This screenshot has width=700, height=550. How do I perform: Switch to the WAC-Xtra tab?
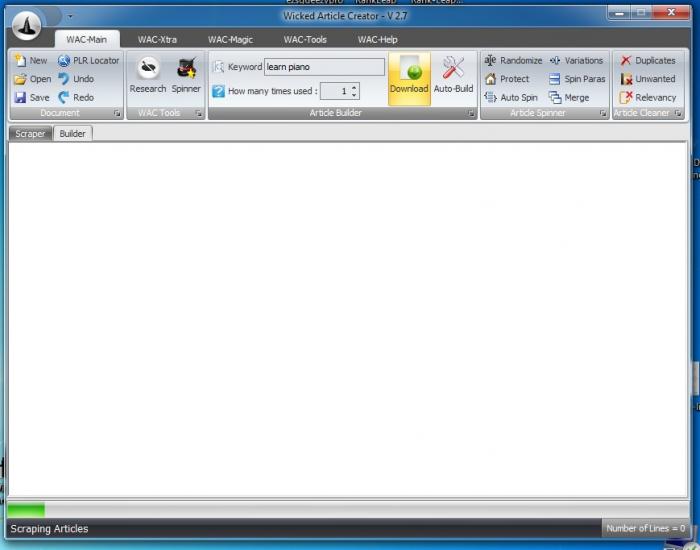pyautogui.click(x=157, y=39)
